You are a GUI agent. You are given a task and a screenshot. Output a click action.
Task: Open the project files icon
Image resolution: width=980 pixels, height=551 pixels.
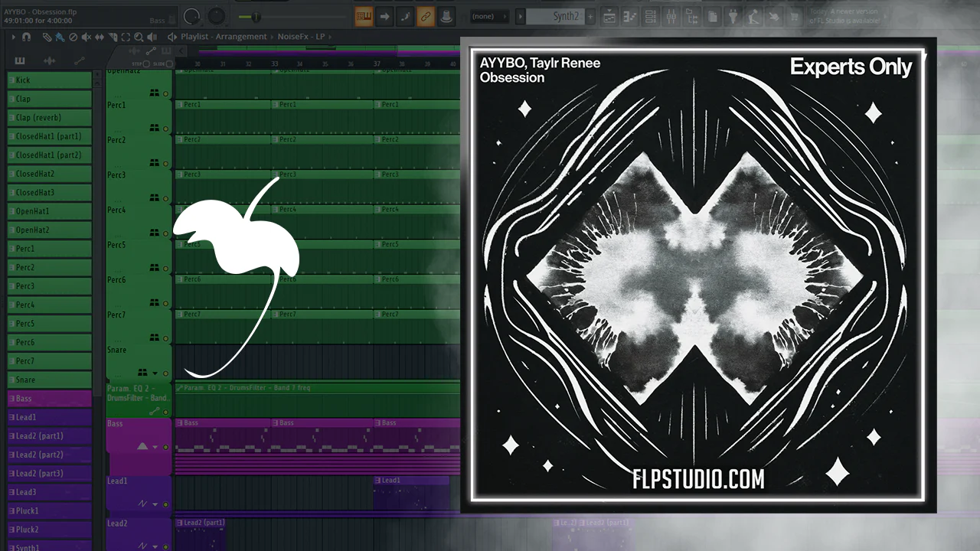pyautogui.click(x=712, y=16)
